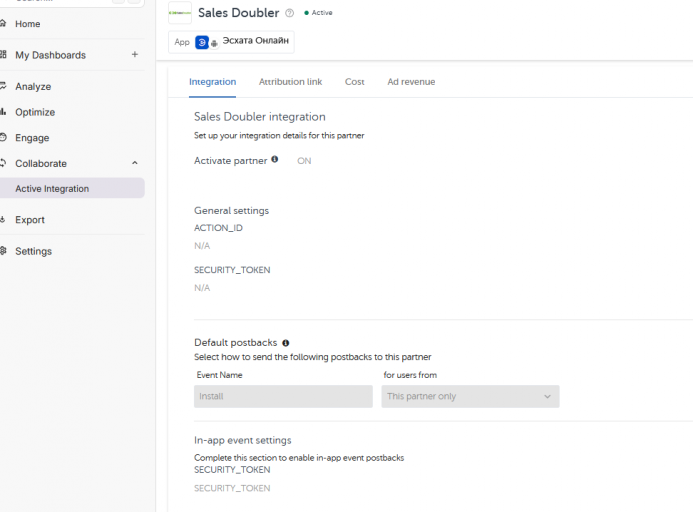
Task: Click the My Dashboards grid icon
Action: coord(3,55)
